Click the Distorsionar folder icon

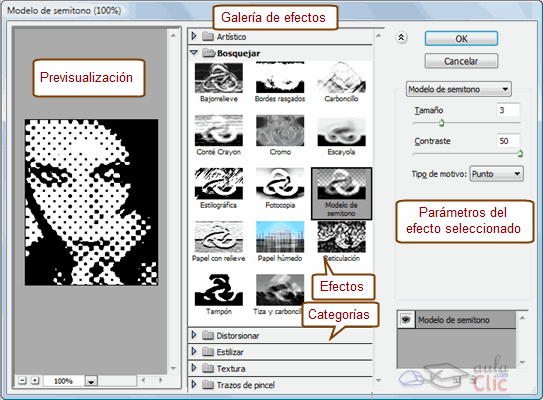(x=208, y=335)
